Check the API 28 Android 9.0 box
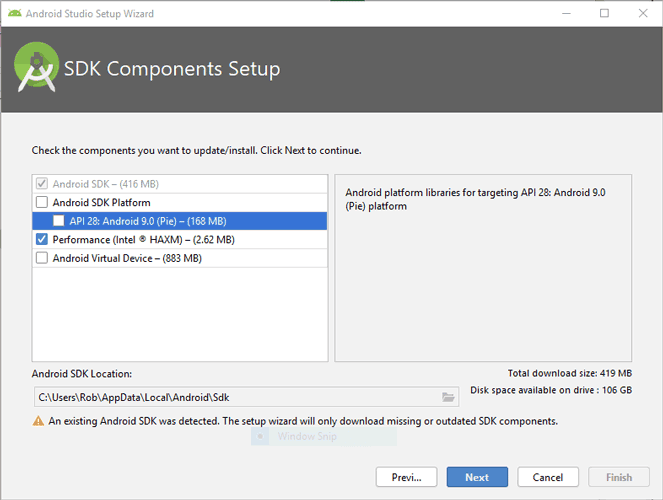663x500 pixels. (x=59, y=221)
